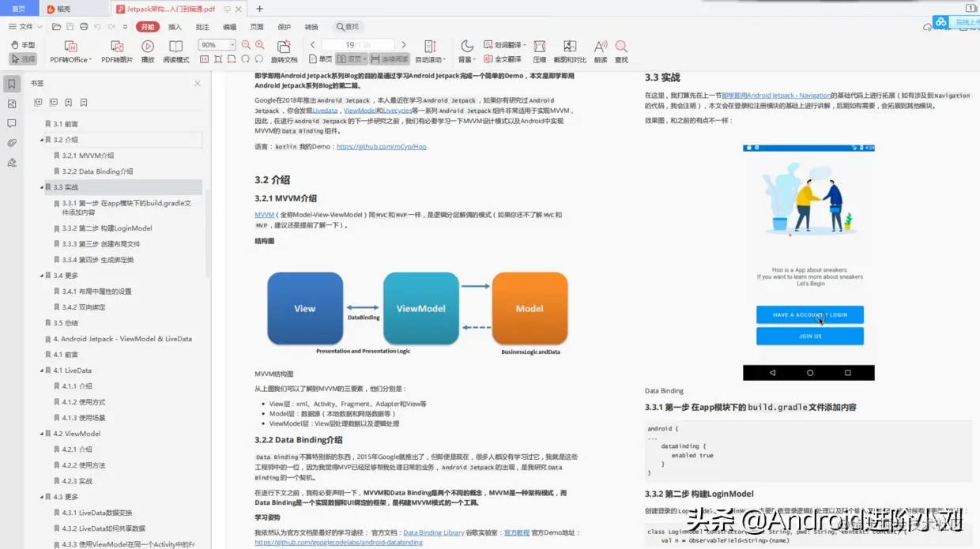
Task: Open MVVM hyperlink under 3.2.1
Action: [264, 215]
